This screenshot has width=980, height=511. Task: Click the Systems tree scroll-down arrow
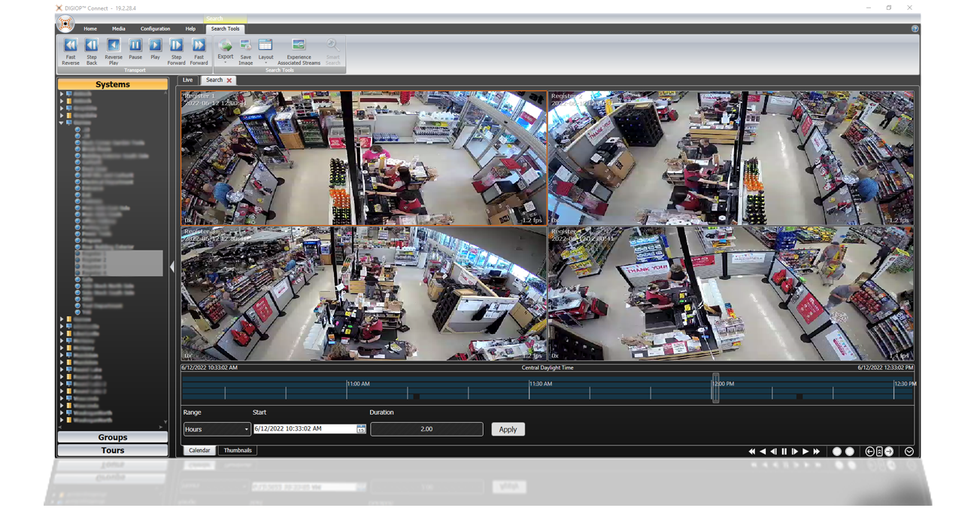(165, 422)
